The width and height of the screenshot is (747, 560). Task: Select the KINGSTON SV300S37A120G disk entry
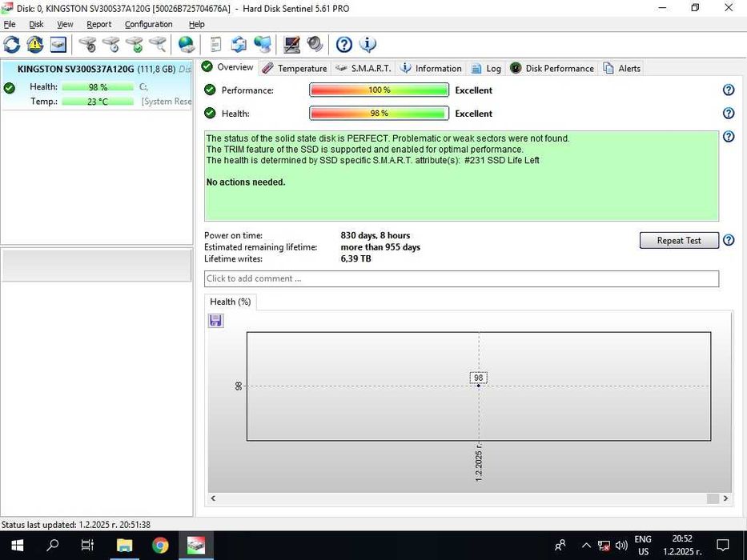(x=97, y=86)
